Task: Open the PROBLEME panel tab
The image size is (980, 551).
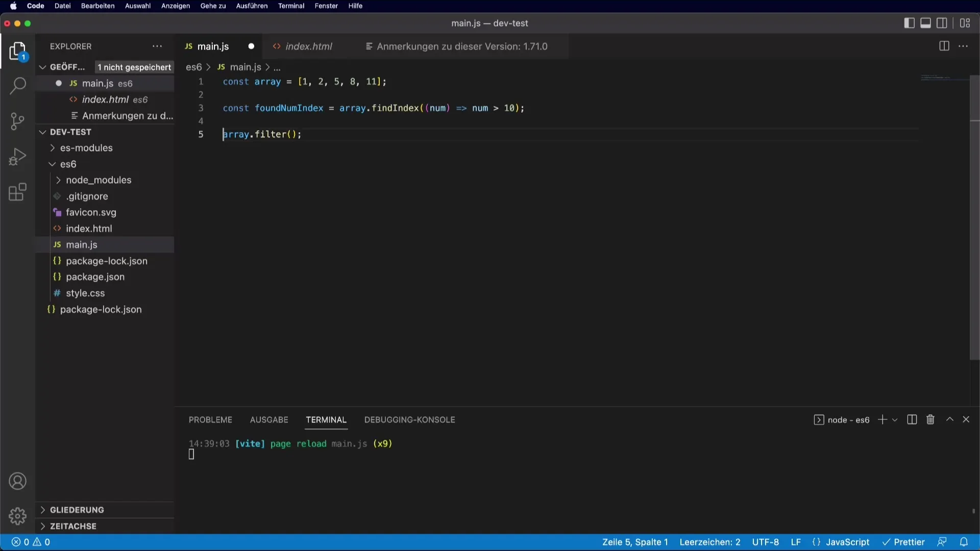Action: pyautogui.click(x=210, y=420)
